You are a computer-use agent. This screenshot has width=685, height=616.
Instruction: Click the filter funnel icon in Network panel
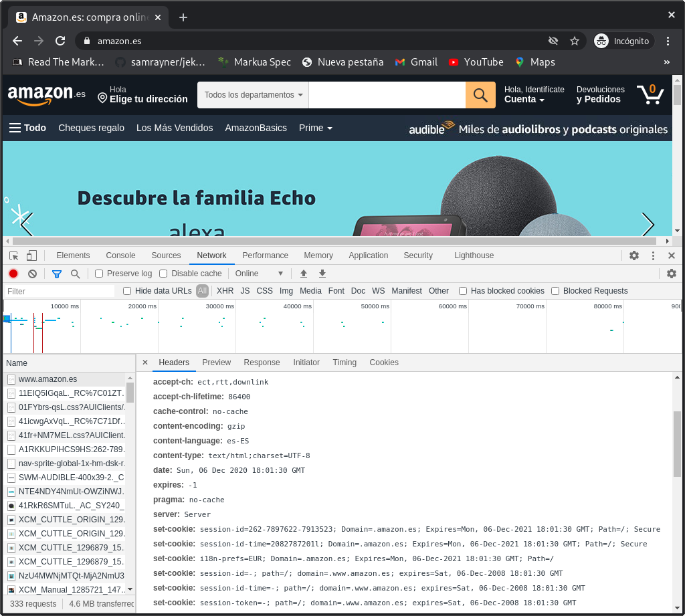[x=56, y=274]
